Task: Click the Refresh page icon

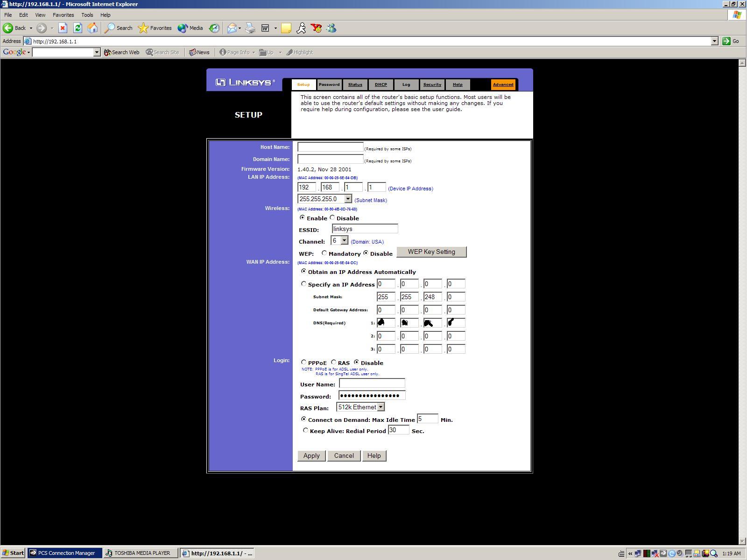Action: pyautogui.click(x=78, y=28)
